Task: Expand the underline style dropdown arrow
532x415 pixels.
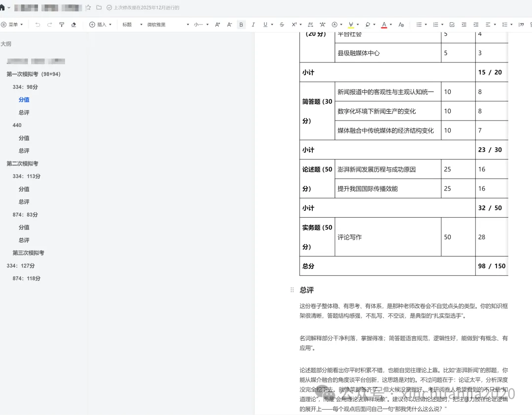Action: (x=272, y=25)
